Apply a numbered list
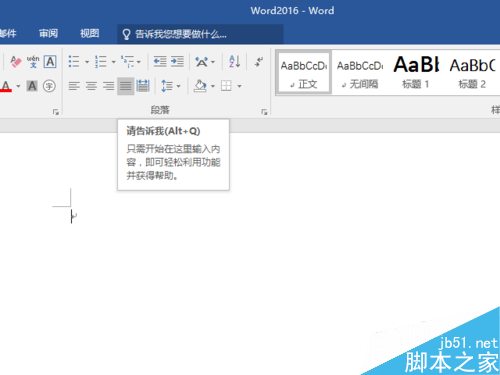This screenshot has width=500, height=375. click(x=101, y=62)
